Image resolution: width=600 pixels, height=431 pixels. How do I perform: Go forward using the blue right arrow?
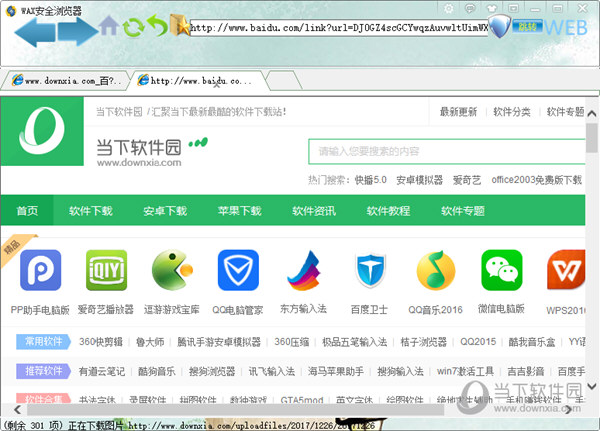click(x=77, y=32)
